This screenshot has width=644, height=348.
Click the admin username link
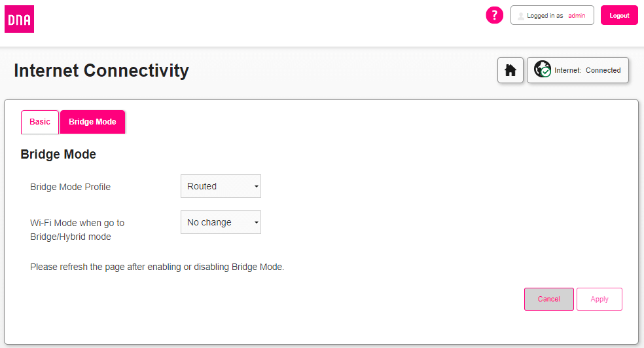coord(577,16)
